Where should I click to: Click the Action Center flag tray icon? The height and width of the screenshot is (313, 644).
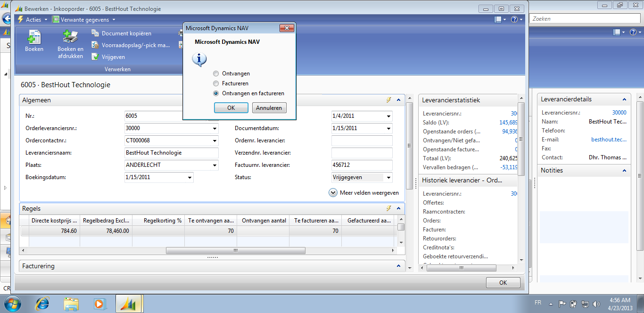pos(562,304)
